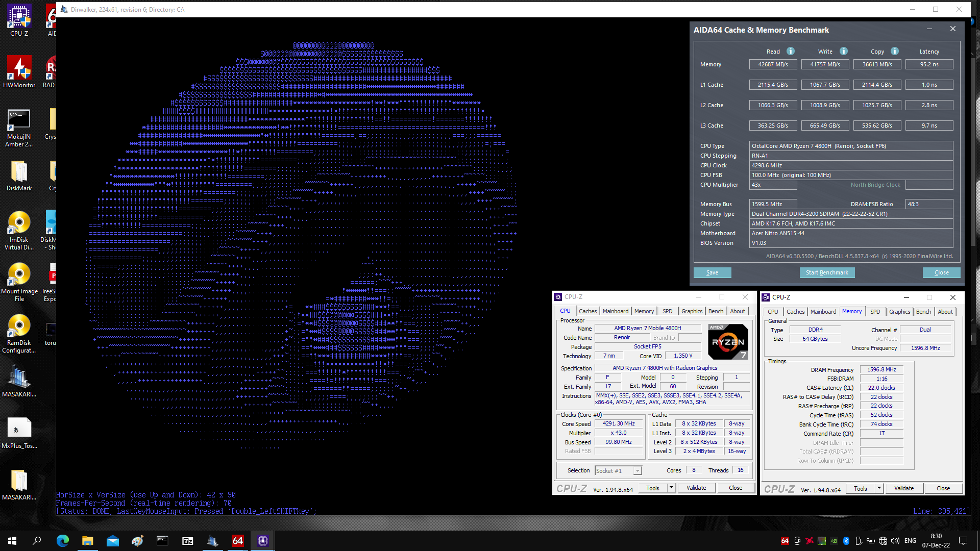Open the MokujIN Amber desktop shortcut
Viewport: 980px width, 551px height.
[19, 128]
